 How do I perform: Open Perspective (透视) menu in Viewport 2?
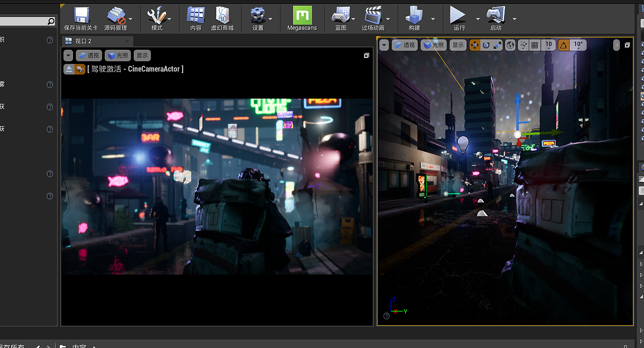[x=89, y=55]
